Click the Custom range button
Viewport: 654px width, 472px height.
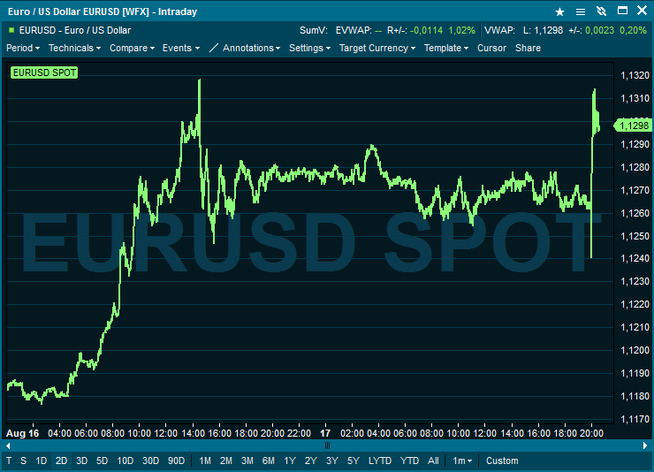point(502,461)
